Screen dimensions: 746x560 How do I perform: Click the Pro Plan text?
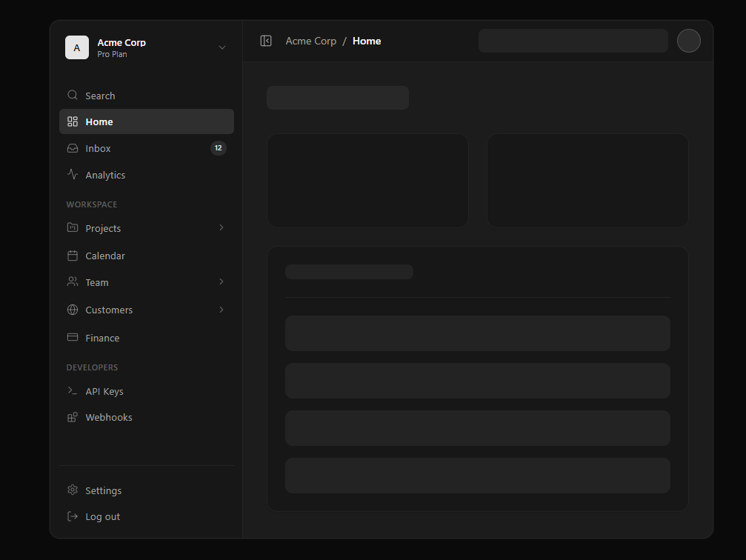[113, 54]
